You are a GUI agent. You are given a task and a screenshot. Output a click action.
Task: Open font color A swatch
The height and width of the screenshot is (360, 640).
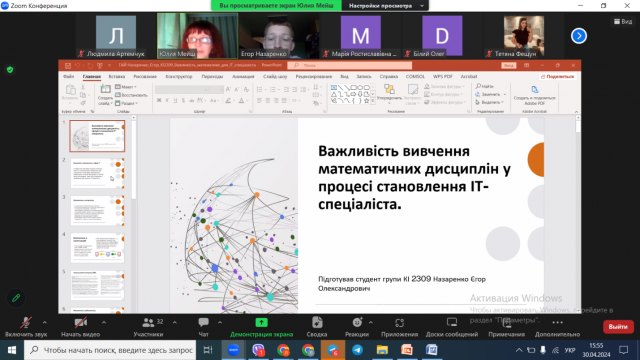242,100
